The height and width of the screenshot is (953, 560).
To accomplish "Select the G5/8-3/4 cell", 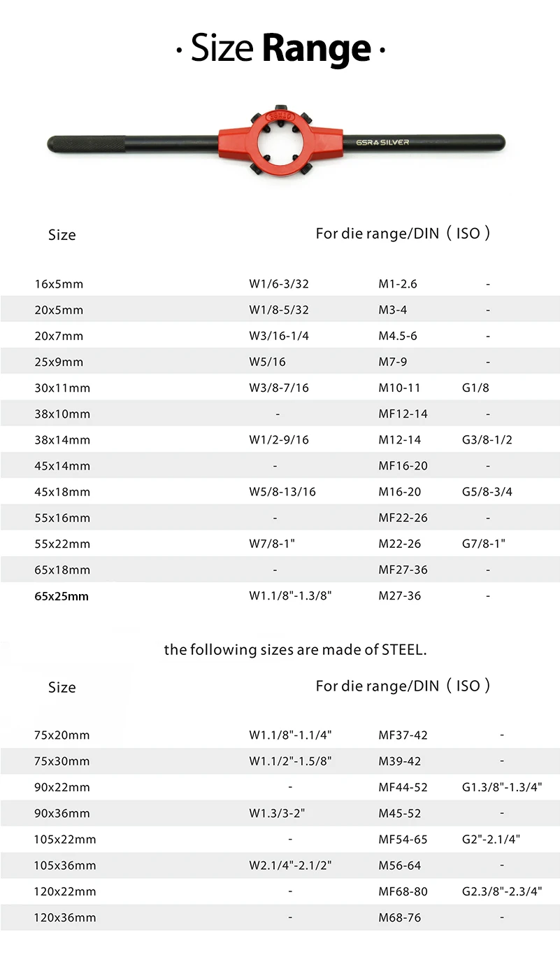I will pyautogui.click(x=487, y=492).
